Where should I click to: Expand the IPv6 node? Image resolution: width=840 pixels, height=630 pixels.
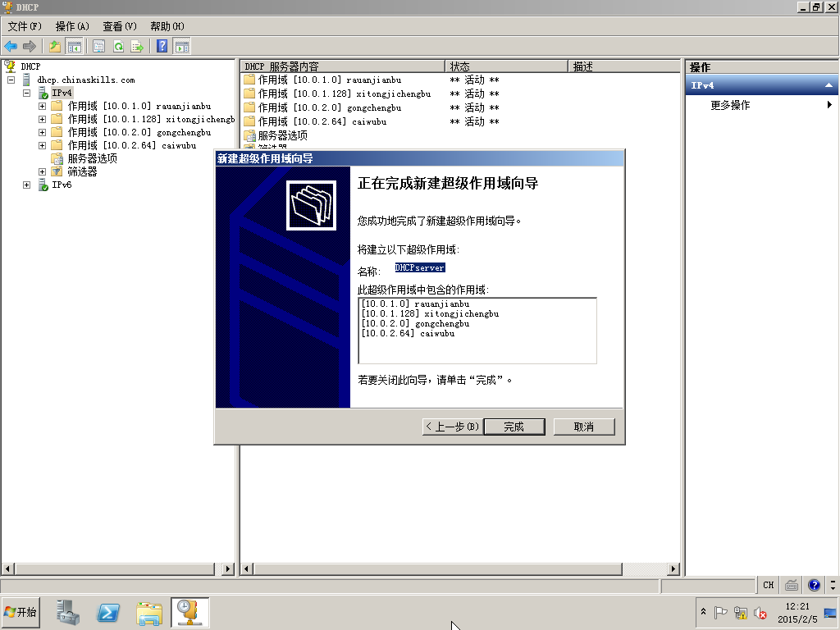click(x=27, y=185)
